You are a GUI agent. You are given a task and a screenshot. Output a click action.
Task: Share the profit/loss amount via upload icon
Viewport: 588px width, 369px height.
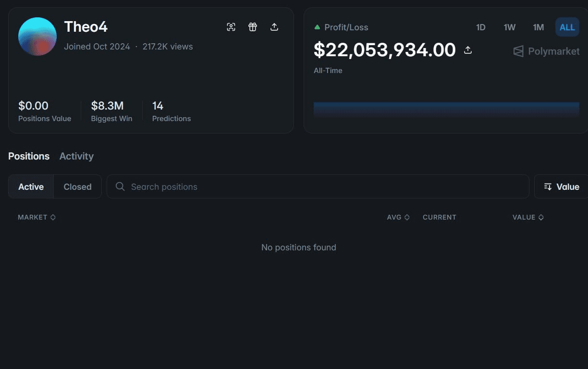[x=468, y=50]
